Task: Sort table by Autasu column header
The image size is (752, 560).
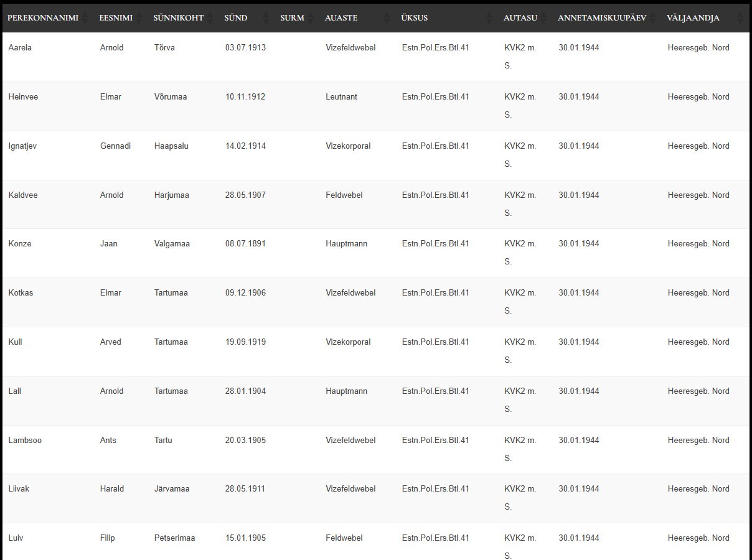Action: (x=520, y=18)
